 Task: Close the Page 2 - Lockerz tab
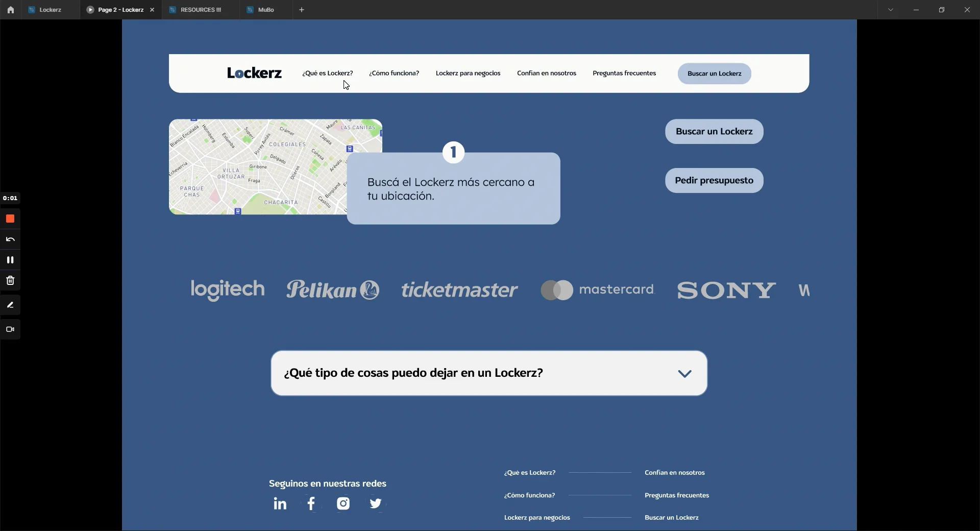pos(152,10)
